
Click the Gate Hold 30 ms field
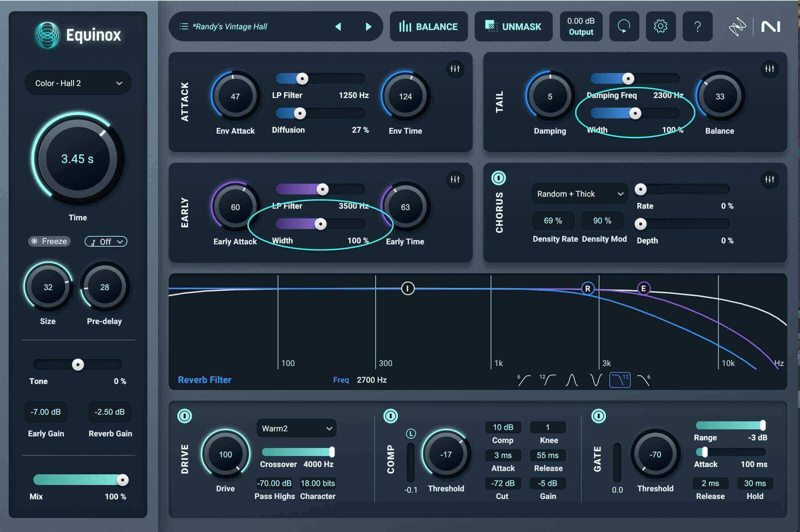pyautogui.click(x=755, y=483)
